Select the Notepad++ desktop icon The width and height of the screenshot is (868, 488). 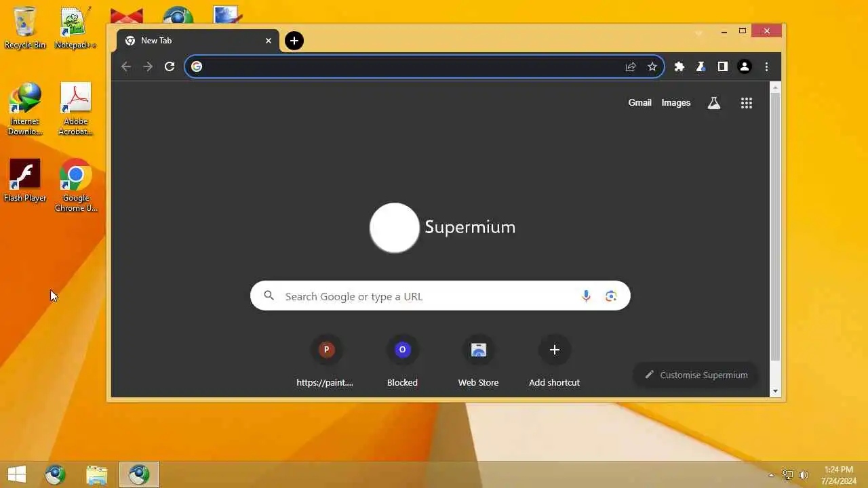(75, 28)
